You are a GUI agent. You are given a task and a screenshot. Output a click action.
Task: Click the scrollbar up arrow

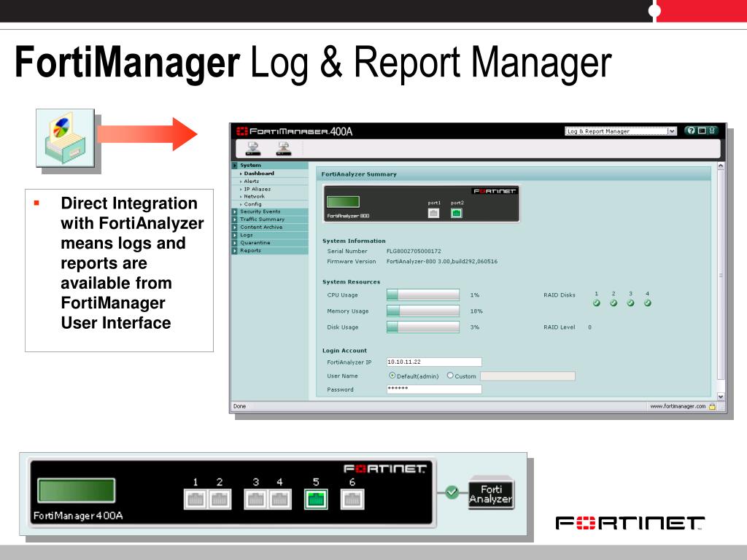pos(721,166)
